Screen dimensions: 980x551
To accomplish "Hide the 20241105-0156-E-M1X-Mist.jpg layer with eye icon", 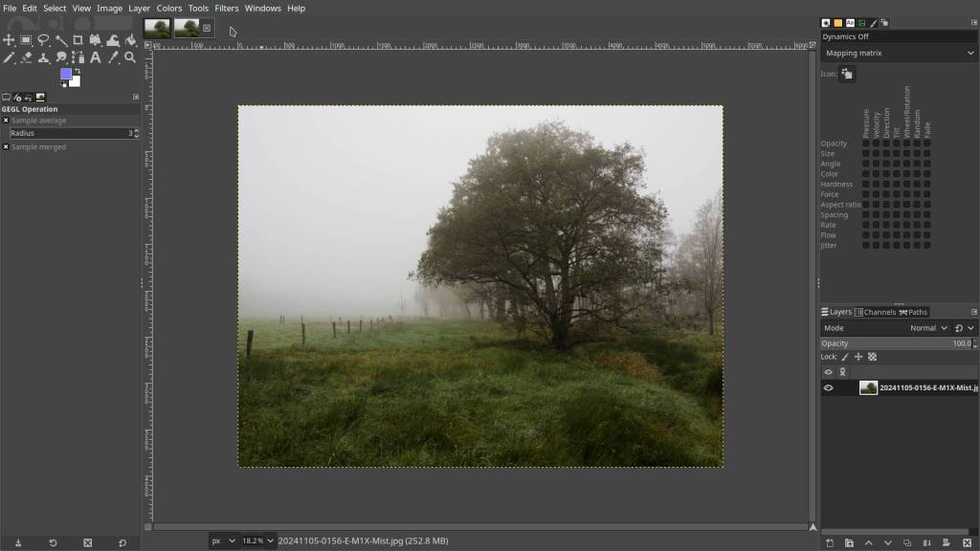I will [x=829, y=387].
